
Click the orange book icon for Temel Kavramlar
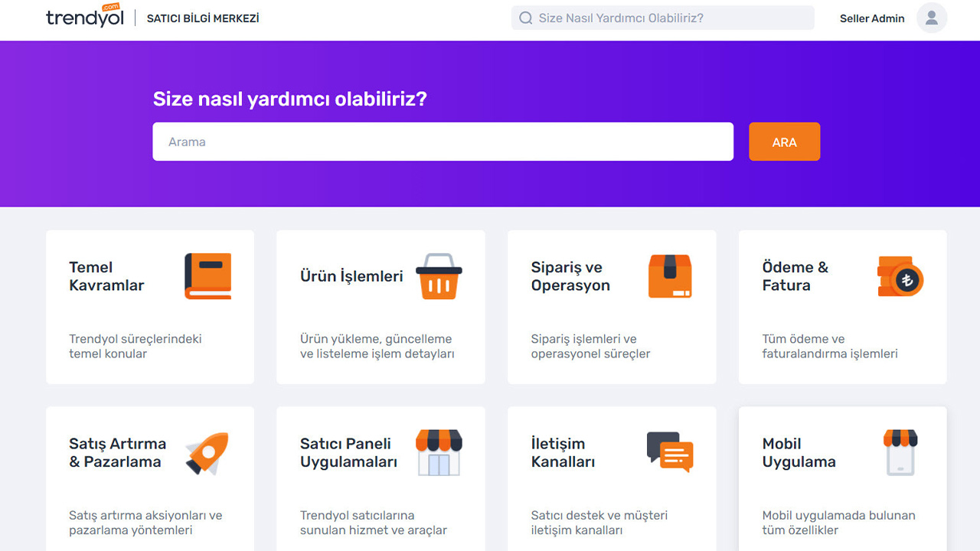tap(207, 276)
